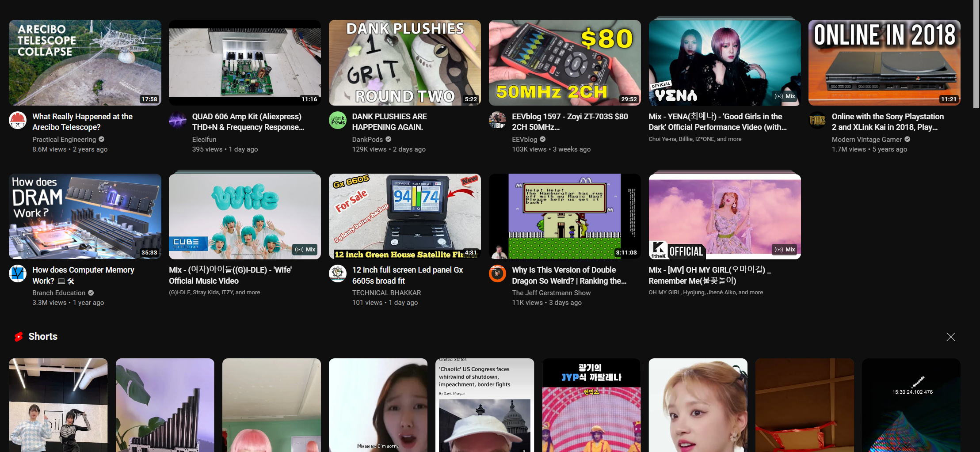Screen dimensions: 980x452
Task: Open title 'Online with the Sony Playstation 2'
Action: point(888,122)
